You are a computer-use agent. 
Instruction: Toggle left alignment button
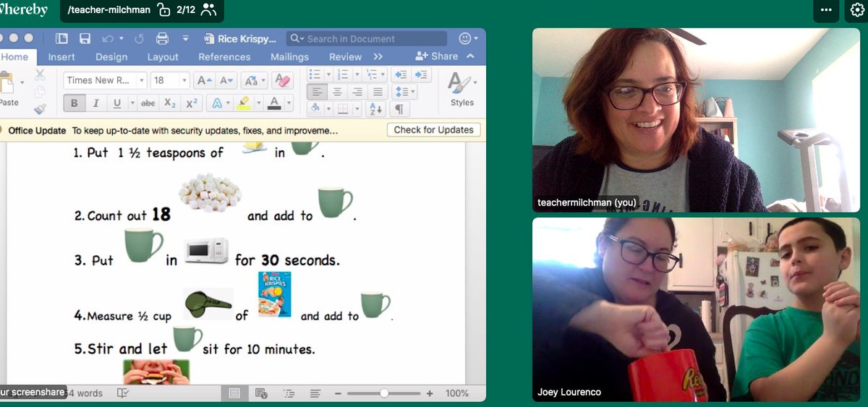pos(317,92)
